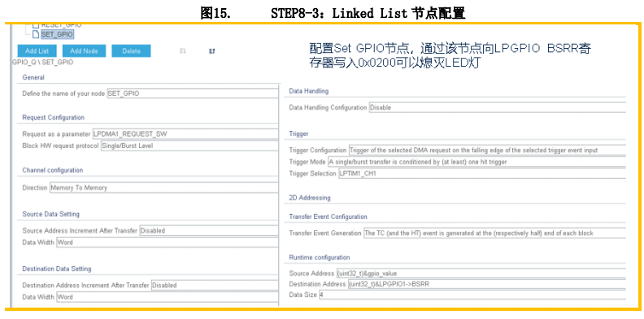The height and width of the screenshot is (319, 644).
Task: Click the move-node-up arrow icon
Action: pos(212,51)
